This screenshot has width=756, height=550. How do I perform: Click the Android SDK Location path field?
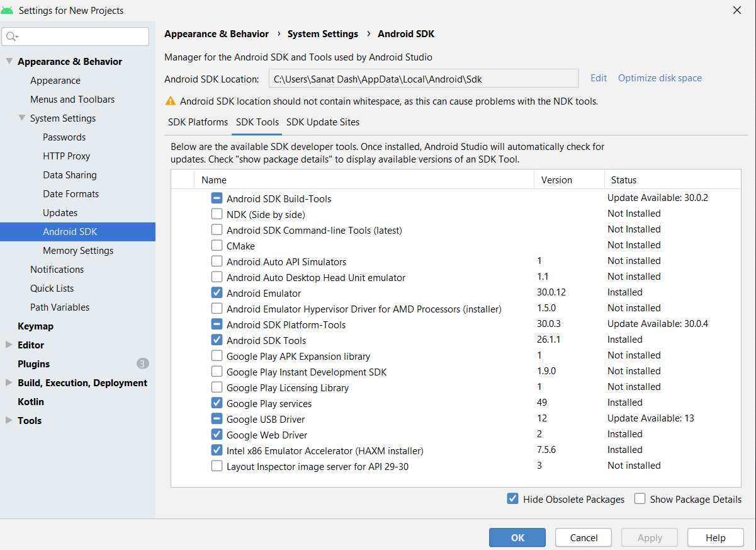click(424, 79)
